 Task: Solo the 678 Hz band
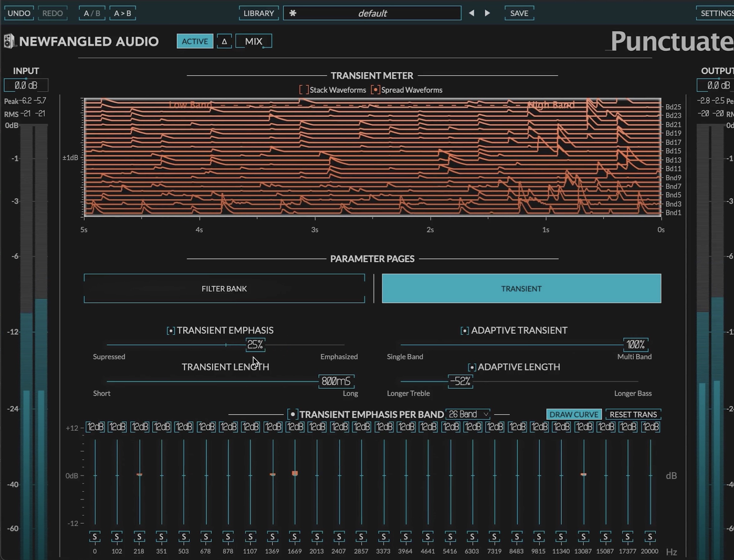click(x=206, y=537)
